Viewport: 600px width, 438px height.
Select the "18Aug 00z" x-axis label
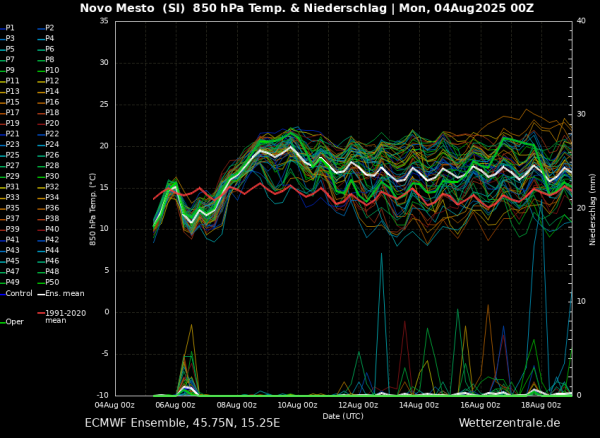(x=541, y=405)
